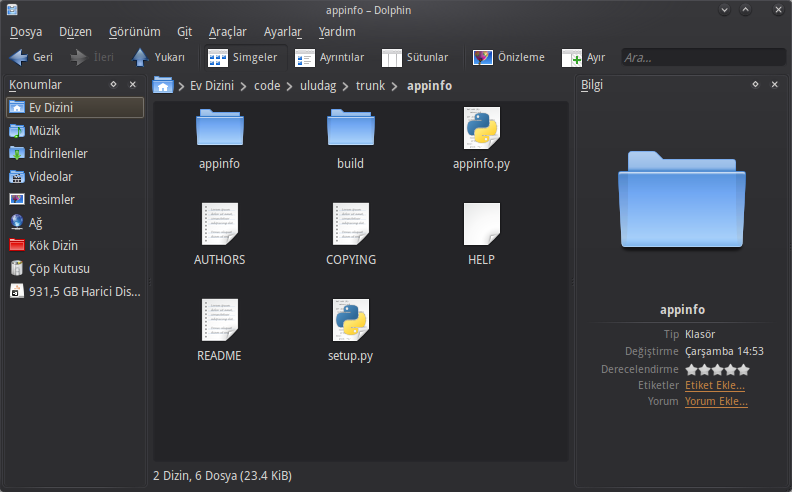Click the Etiket Ekle link
The height and width of the screenshot is (492, 792).
pos(715,385)
